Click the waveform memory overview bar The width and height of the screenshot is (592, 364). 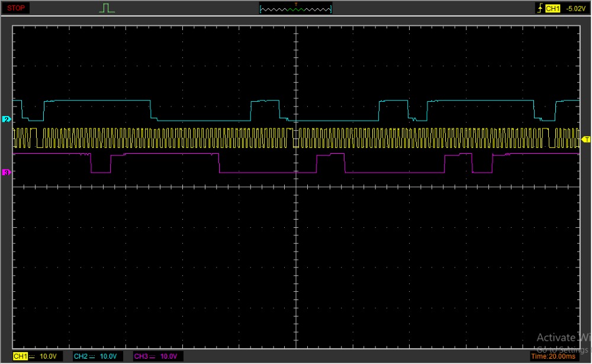(295, 9)
